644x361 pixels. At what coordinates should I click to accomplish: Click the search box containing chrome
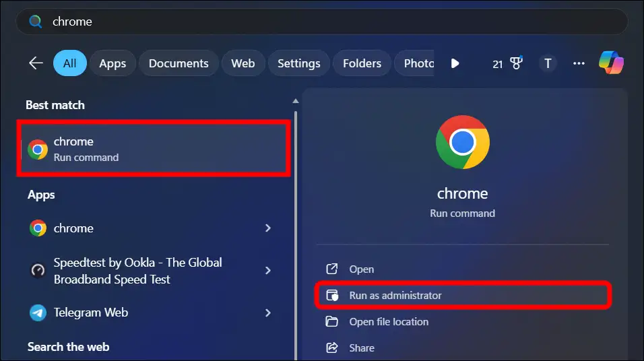[x=321, y=22]
